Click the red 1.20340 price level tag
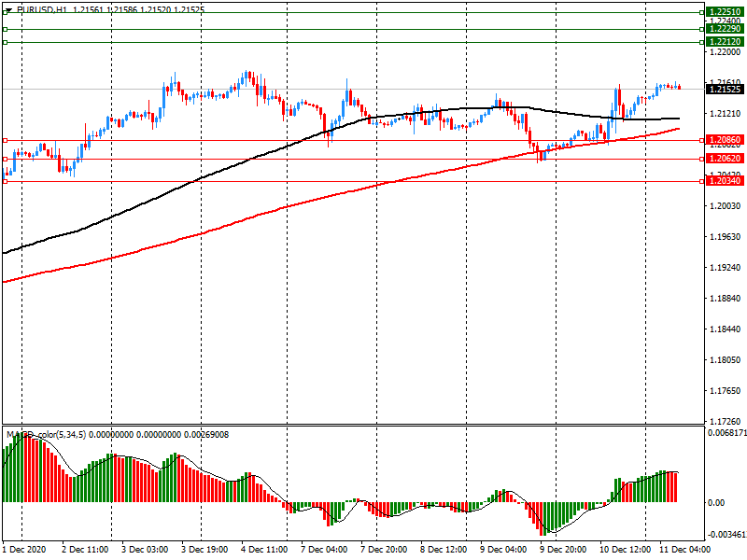This screenshot has width=747, height=560. [x=726, y=181]
